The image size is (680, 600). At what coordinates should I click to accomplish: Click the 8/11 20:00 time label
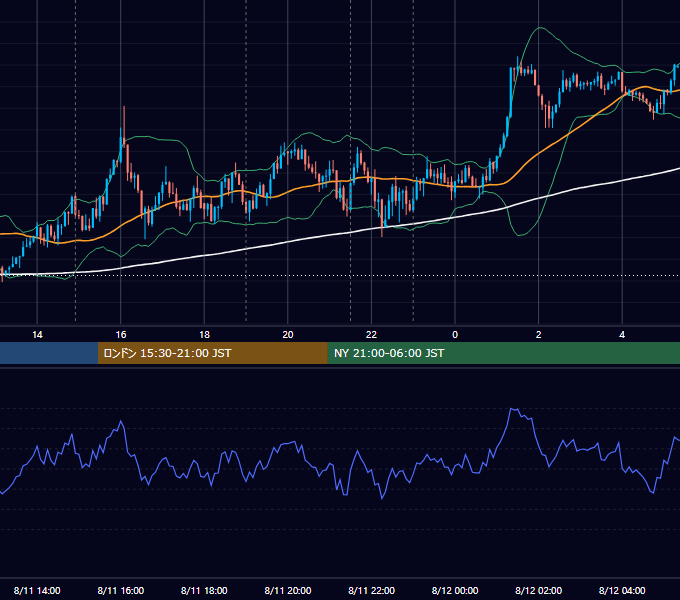click(x=288, y=590)
